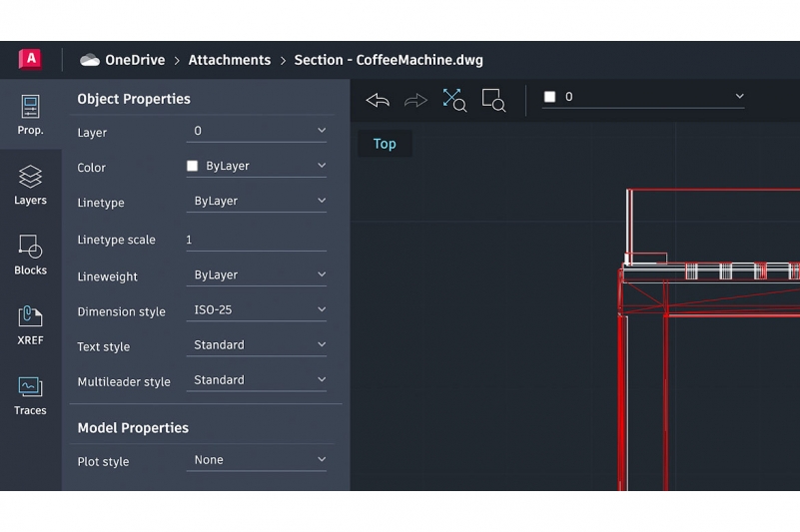Click the Linetype scale label

116,240
